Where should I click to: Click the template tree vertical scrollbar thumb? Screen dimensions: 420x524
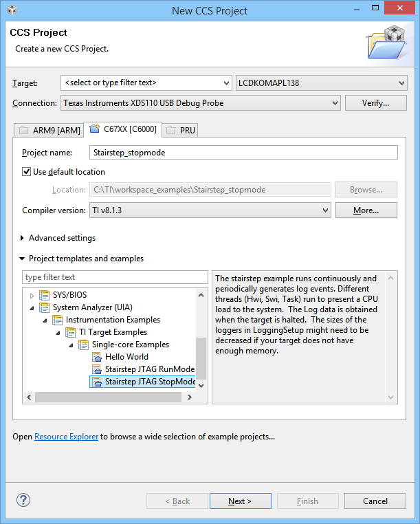tap(201, 358)
